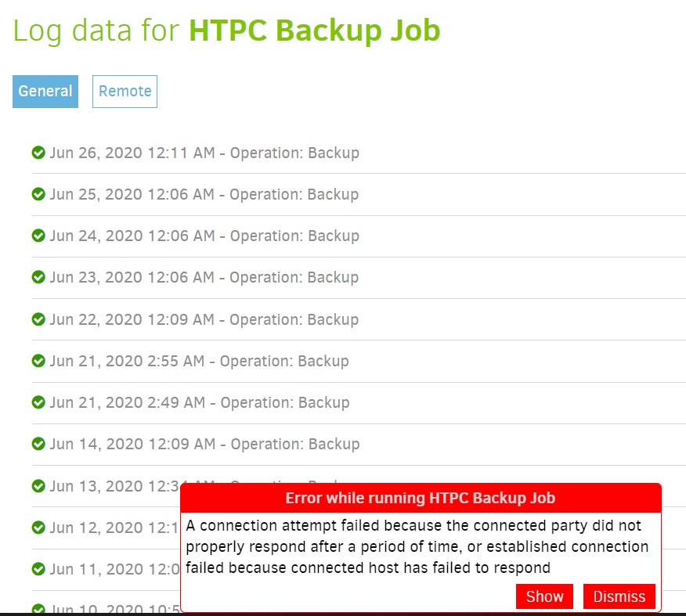Expand the Jun 12 operation log

point(117,528)
